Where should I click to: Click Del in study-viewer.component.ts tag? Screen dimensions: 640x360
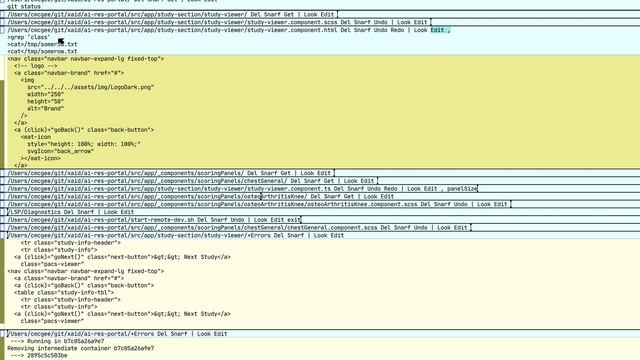[339, 189]
